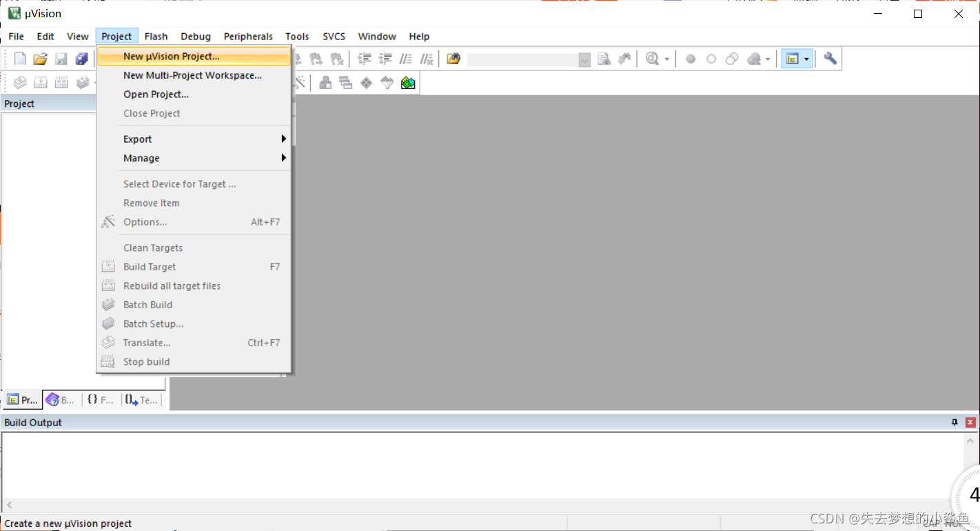This screenshot has height=531, width=980.
Task: Click Close Project menu entry
Action: tap(194, 113)
